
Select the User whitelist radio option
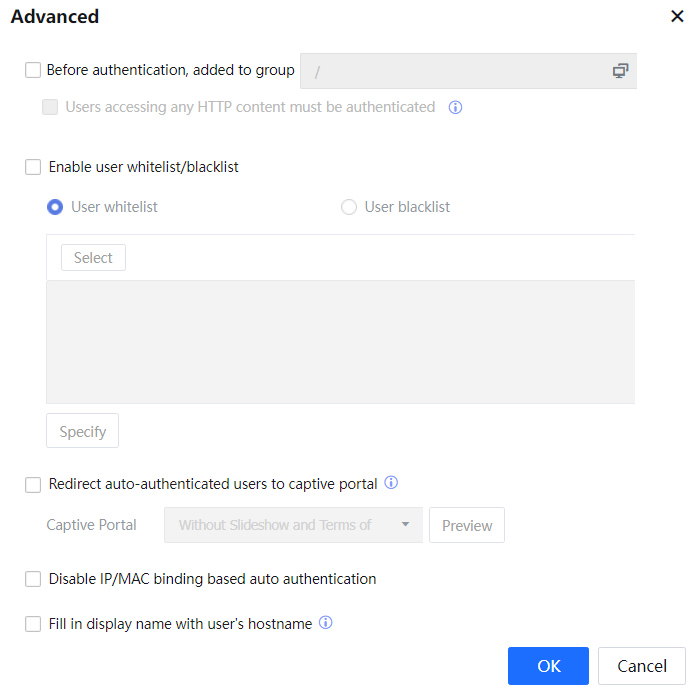coord(56,207)
